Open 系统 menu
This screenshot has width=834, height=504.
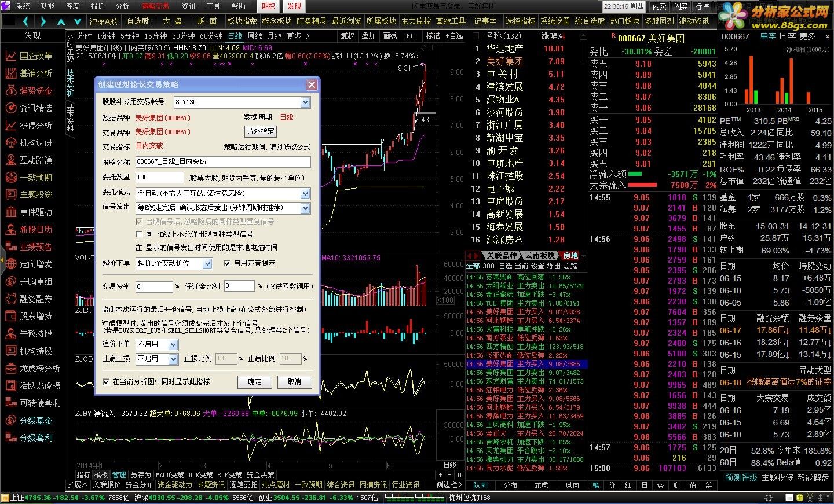(x=23, y=6)
